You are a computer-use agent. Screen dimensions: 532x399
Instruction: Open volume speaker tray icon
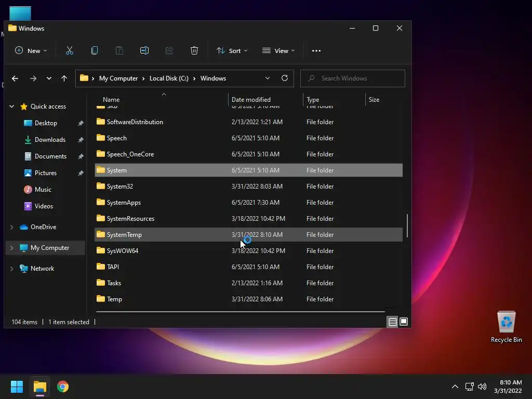click(482, 387)
